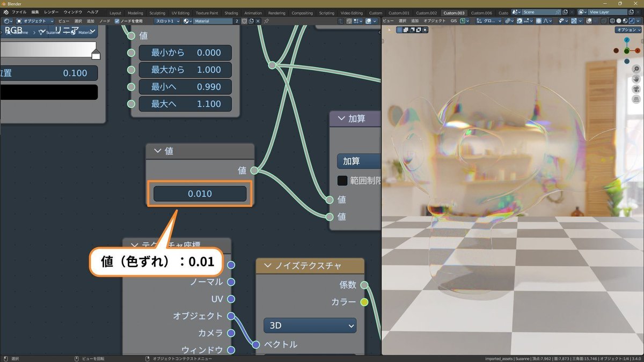This screenshot has width=644, height=362.
Task: Click the new scene icon next to Scene
Action: pyautogui.click(x=565, y=12)
